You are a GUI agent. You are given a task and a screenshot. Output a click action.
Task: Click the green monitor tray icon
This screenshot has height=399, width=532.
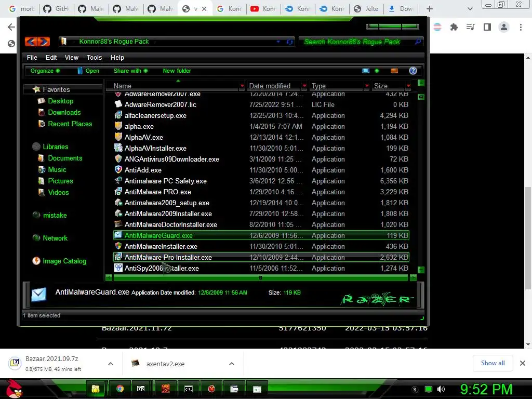pyautogui.click(x=429, y=389)
